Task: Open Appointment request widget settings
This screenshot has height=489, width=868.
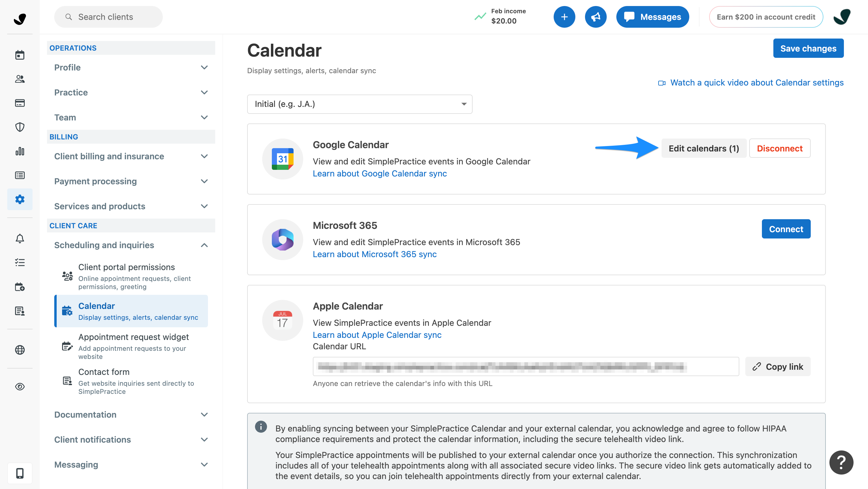Action: 131,346
